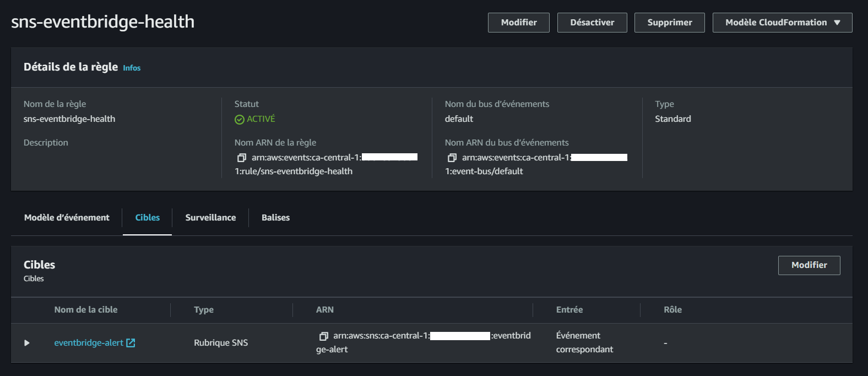The height and width of the screenshot is (376, 868).
Task: Click the 'Nom ARN du bus d'événements' label
Action: (x=507, y=143)
